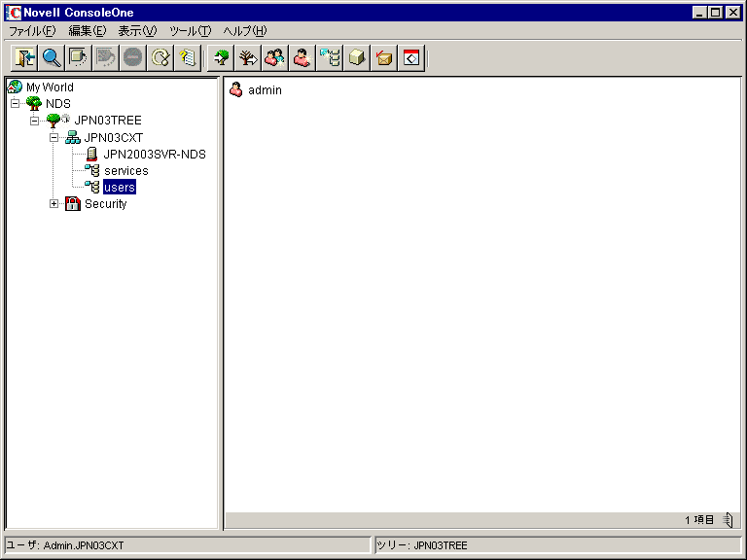Click the admin user icon in right pane
Screen dimensions: 747x560
tap(235, 89)
